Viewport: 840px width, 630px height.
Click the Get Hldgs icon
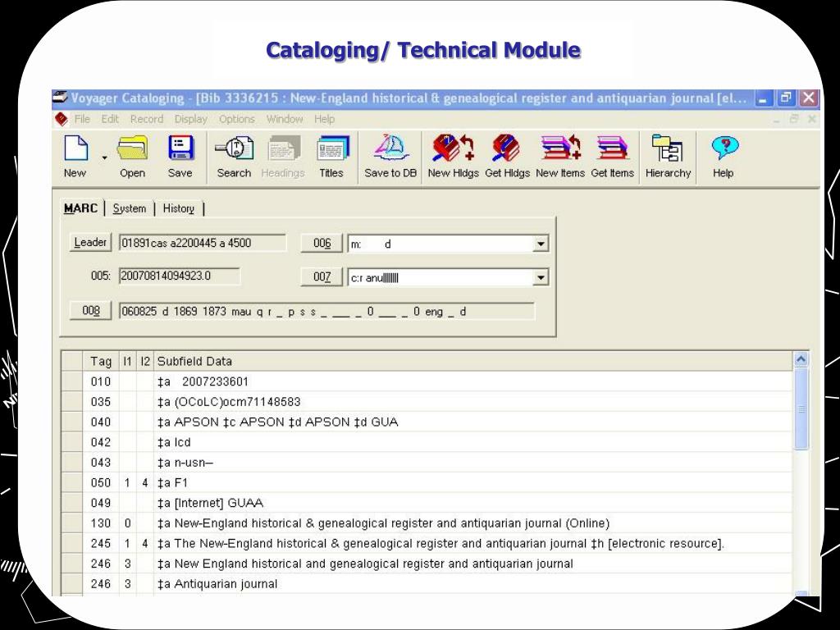click(x=507, y=154)
